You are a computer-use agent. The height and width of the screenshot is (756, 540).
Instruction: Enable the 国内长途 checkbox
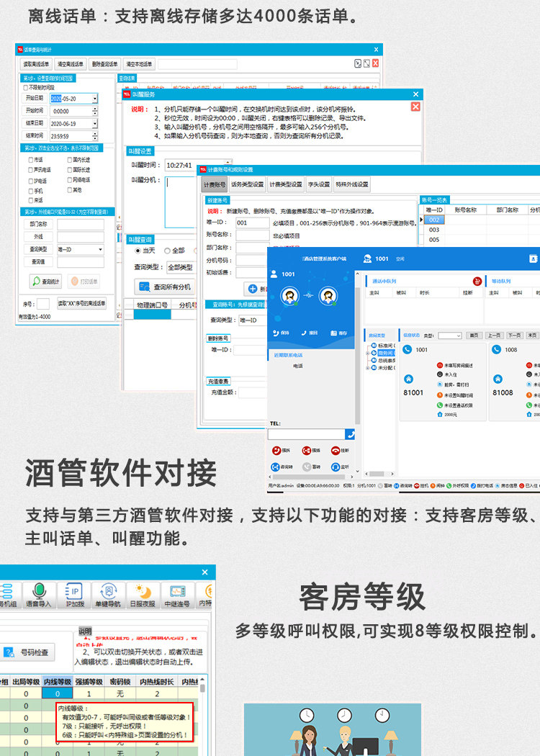pos(69,160)
